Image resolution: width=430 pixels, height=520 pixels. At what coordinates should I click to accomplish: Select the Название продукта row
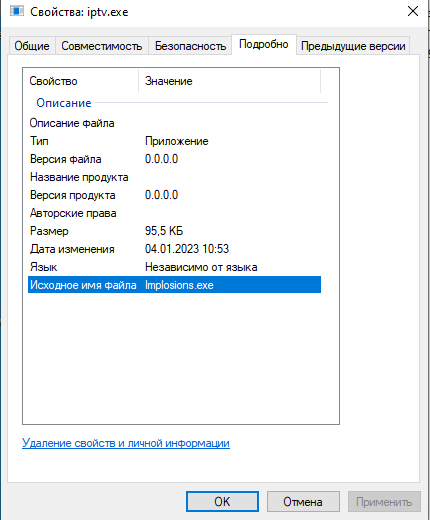(174, 177)
